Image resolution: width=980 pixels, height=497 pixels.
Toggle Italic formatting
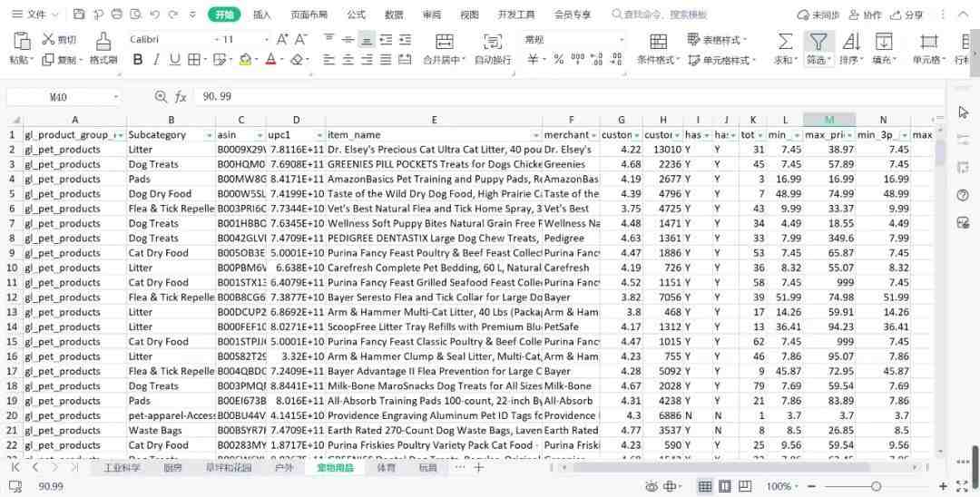[156, 60]
